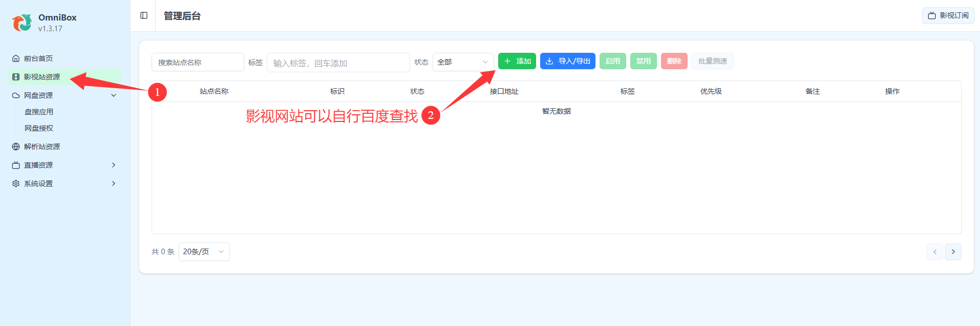Click the v1.3.17 version text
The width and height of the screenshot is (980, 326).
(x=50, y=29)
